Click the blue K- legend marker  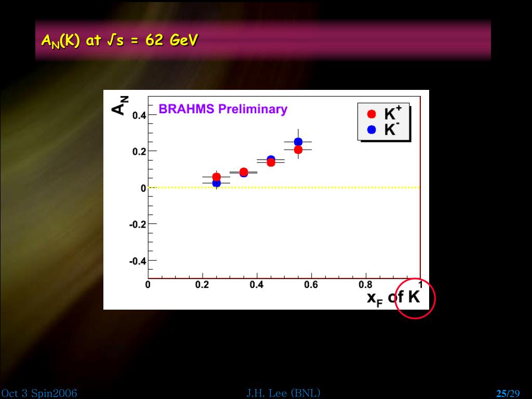point(371,129)
